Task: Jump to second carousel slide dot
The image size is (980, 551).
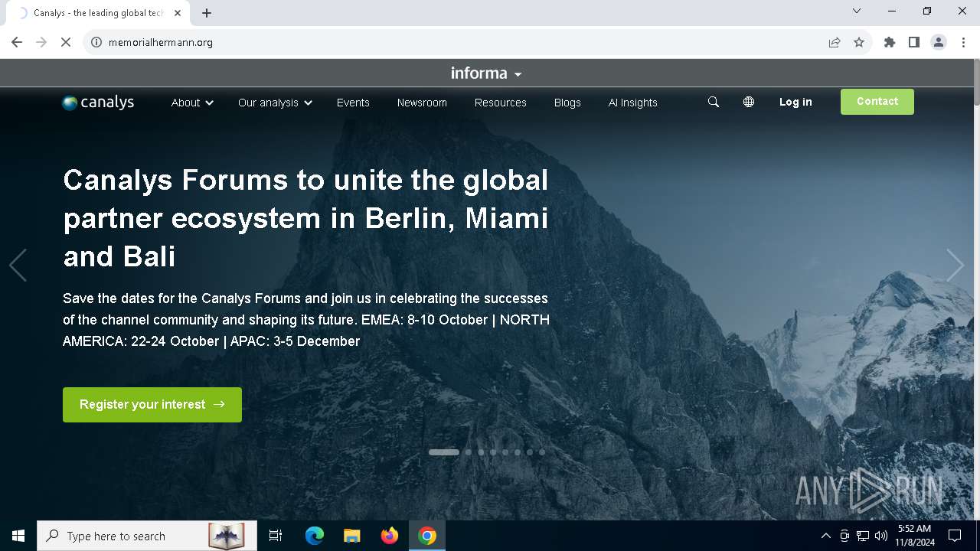Action: click(469, 452)
